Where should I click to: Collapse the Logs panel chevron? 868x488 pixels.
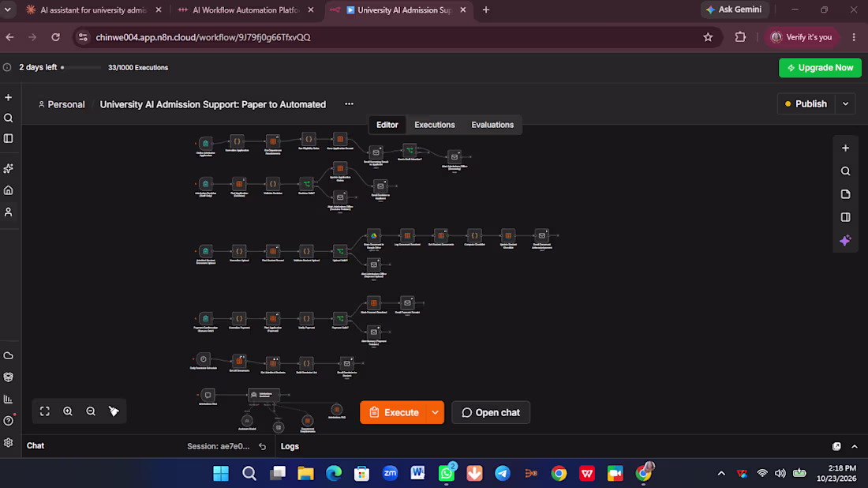[x=854, y=446]
